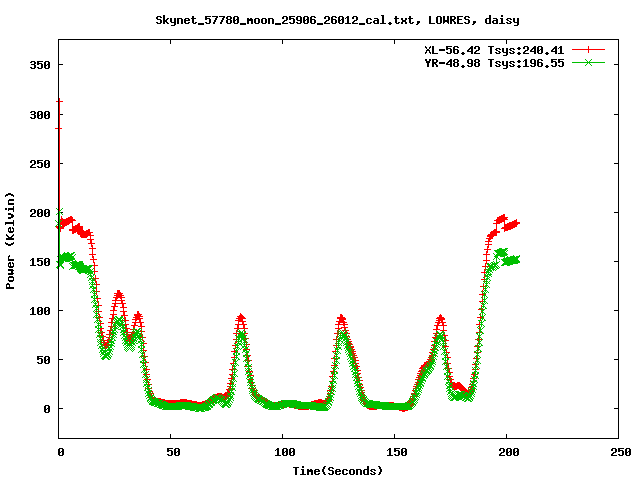Click the Time(Seconds) axis label

[338, 471]
